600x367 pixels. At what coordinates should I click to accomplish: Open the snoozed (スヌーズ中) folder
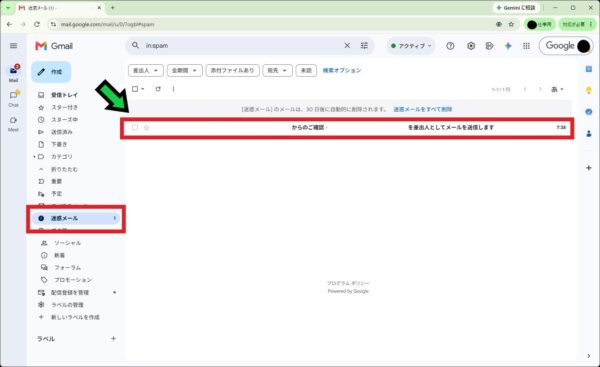click(64, 120)
